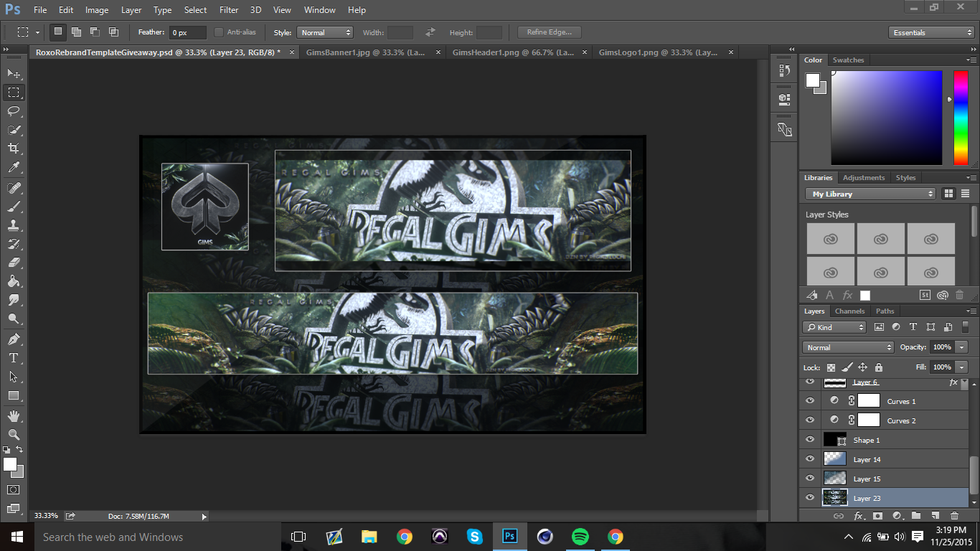Pick a color in the color field
The width and height of the screenshot is (980, 551).
point(886,118)
